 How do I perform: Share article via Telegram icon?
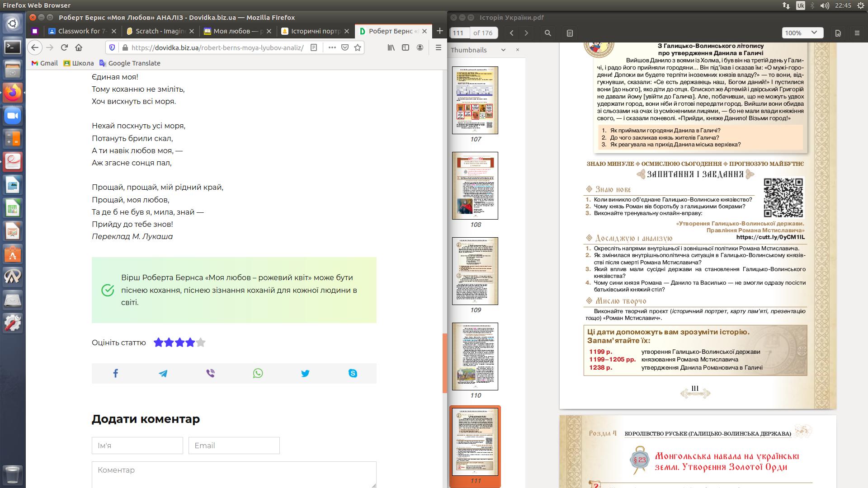tap(163, 373)
